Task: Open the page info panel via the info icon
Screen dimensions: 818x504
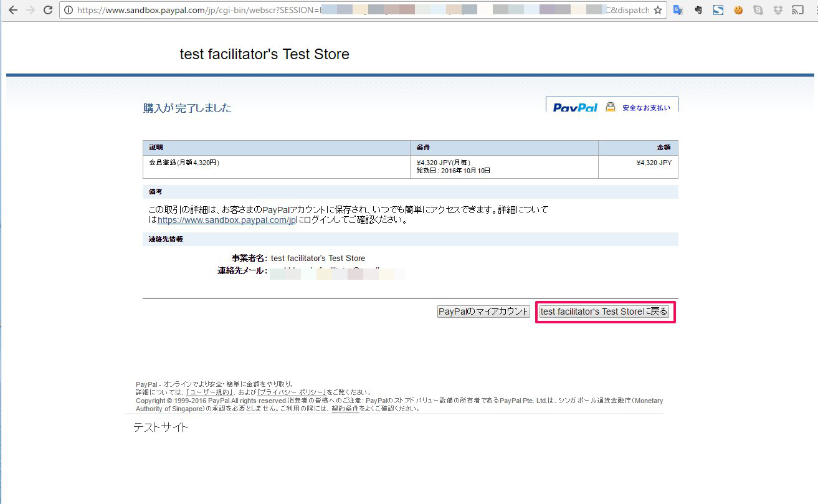Action: (69, 10)
